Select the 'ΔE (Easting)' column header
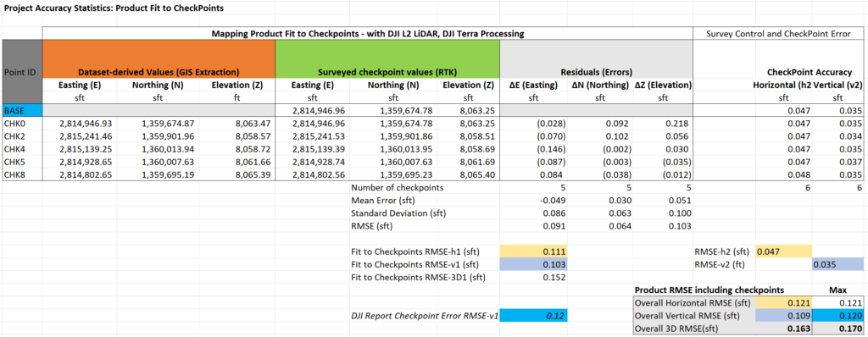Image resolution: width=868 pixels, height=337 pixels. coord(534,85)
